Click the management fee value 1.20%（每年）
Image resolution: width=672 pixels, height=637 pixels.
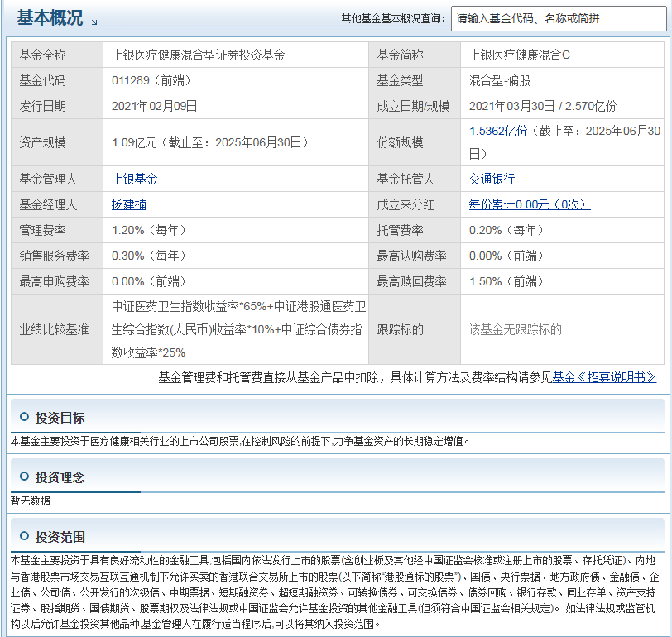point(149,231)
